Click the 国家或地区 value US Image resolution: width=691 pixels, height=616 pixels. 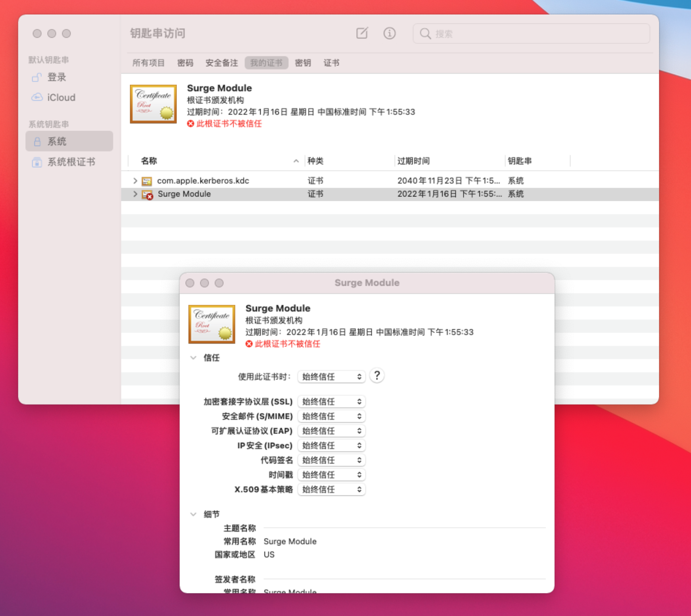coord(269,555)
